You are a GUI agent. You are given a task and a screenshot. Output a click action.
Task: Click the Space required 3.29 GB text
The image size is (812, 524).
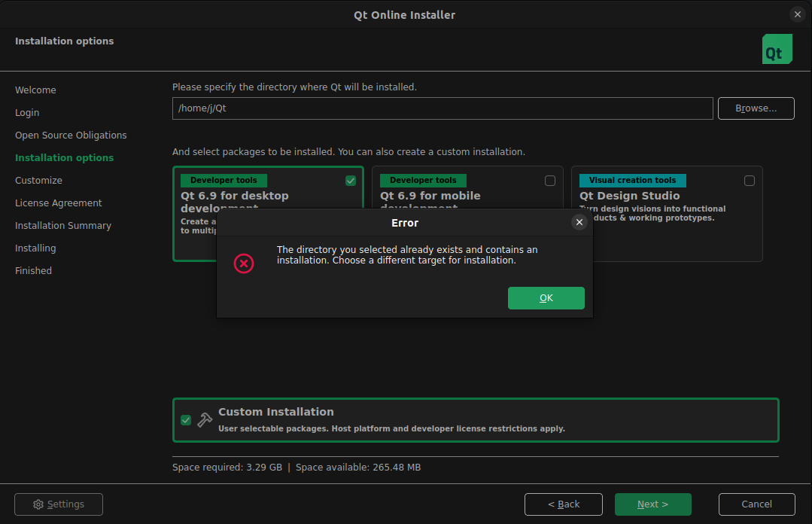pyautogui.click(x=227, y=468)
